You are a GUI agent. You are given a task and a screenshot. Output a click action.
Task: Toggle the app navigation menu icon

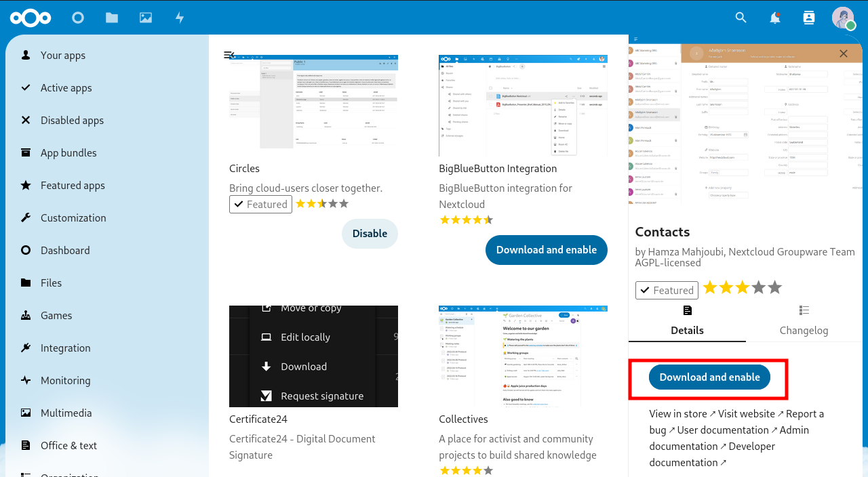[x=229, y=55]
